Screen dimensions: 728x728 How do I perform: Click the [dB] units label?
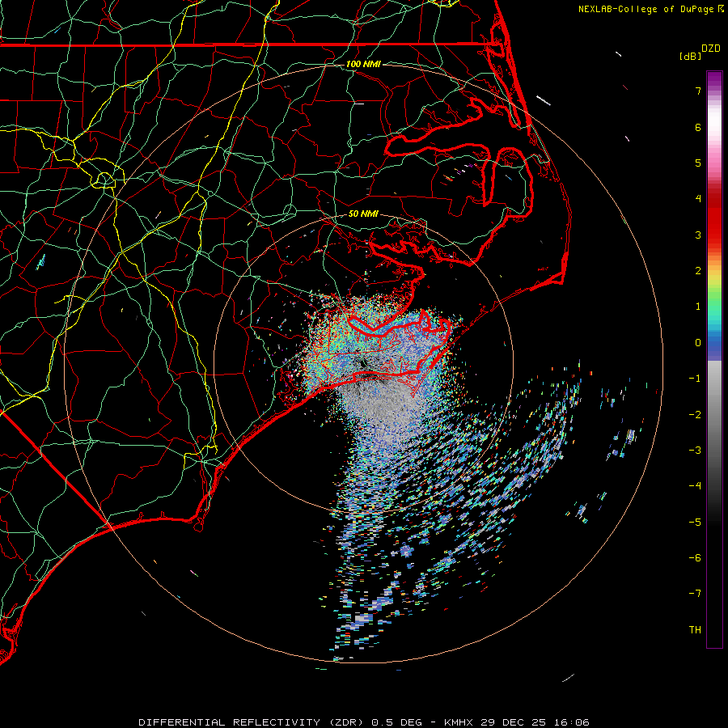(690, 56)
